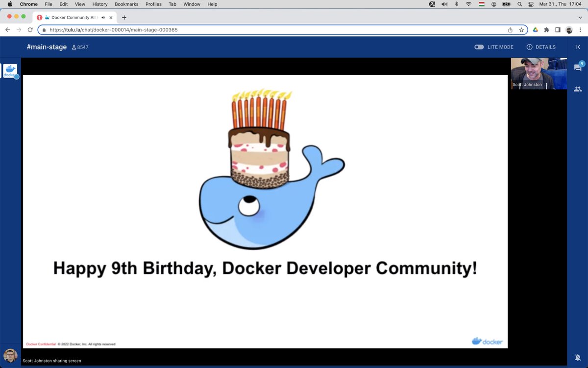Open the History menu
Image resolution: width=588 pixels, height=368 pixels.
tap(100, 4)
